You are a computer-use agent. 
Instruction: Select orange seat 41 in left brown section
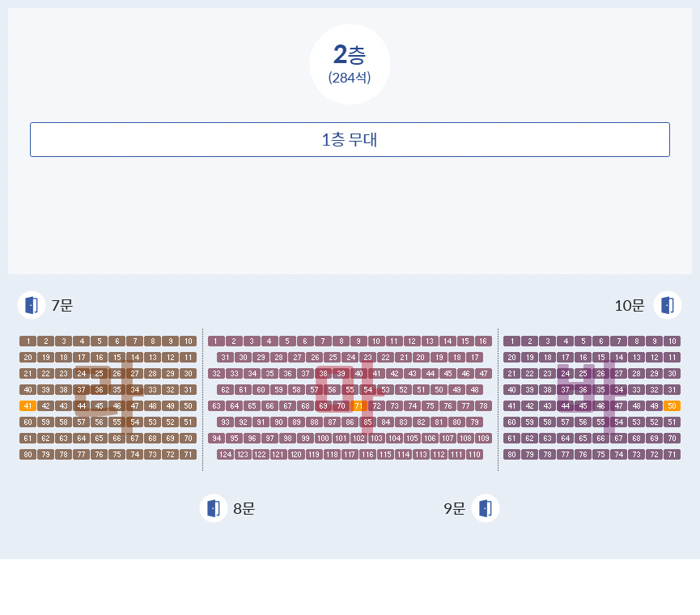(28, 406)
